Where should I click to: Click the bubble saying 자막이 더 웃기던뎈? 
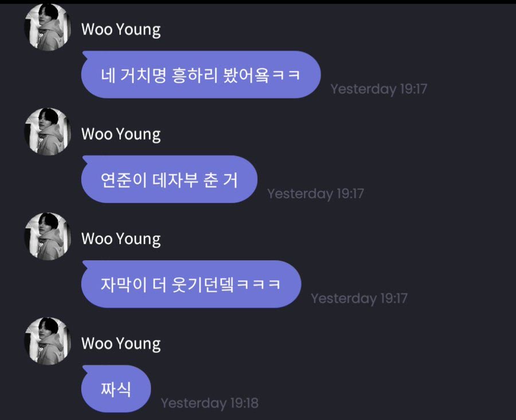coord(191,284)
